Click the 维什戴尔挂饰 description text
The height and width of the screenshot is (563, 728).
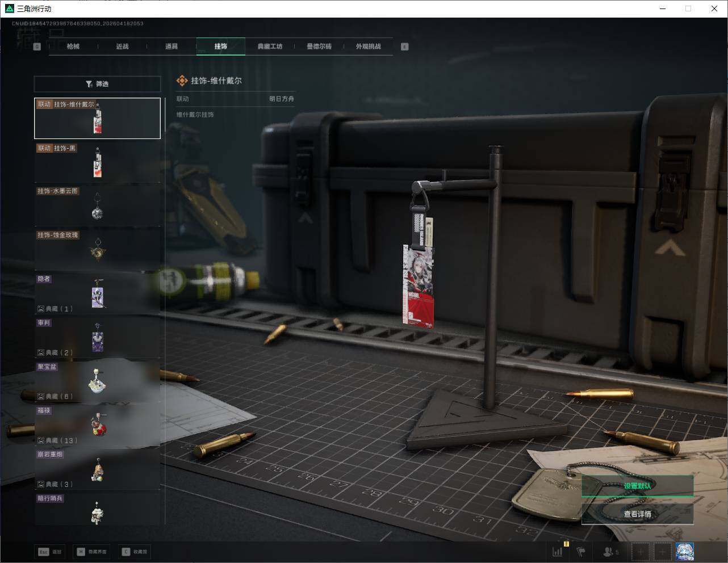click(195, 115)
